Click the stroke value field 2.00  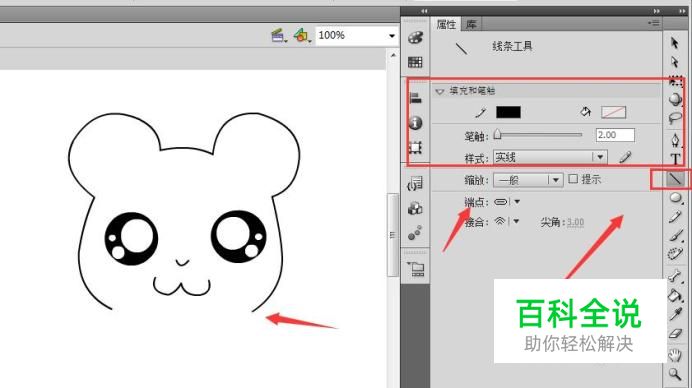pyautogui.click(x=615, y=135)
